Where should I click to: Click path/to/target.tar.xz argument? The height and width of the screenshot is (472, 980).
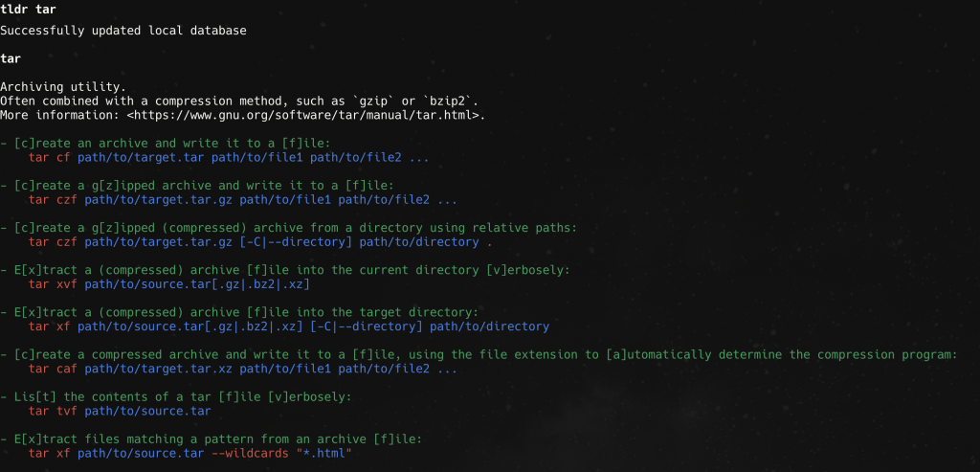tap(158, 369)
